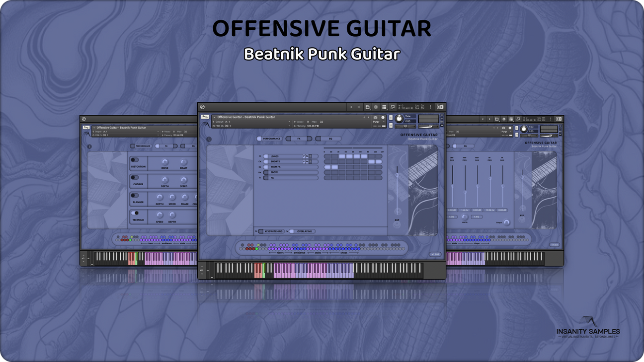Toggle the TREM FX articulation switch

(x=265, y=167)
